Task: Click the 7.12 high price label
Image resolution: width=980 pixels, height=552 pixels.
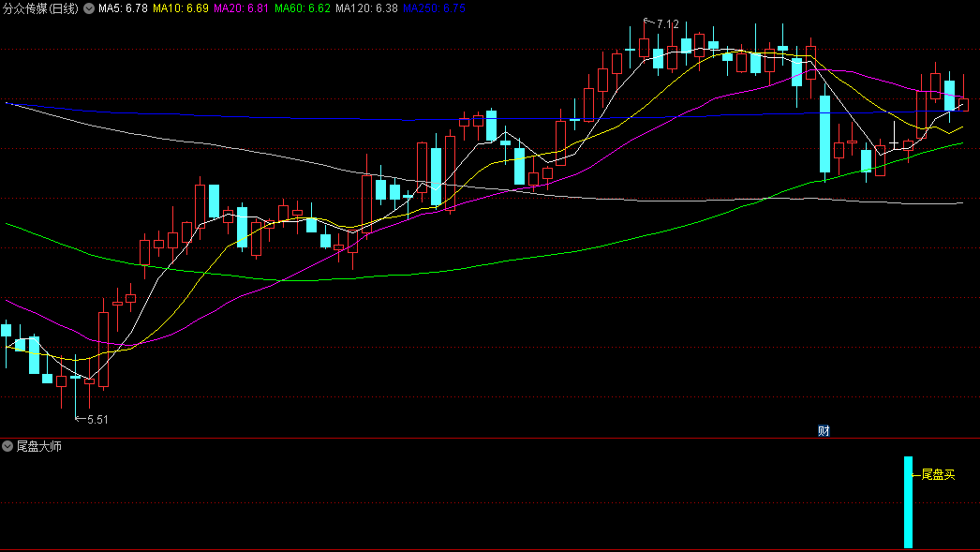Action: [667, 24]
